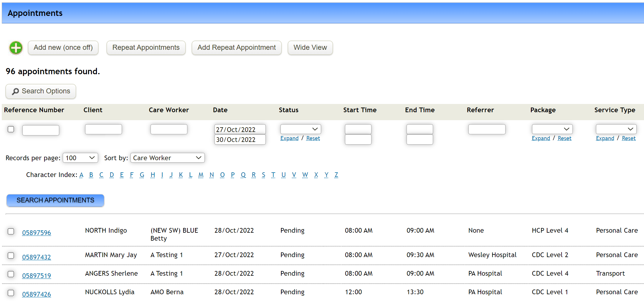
Task: Open the Records per page dropdown
Action: [80, 158]
